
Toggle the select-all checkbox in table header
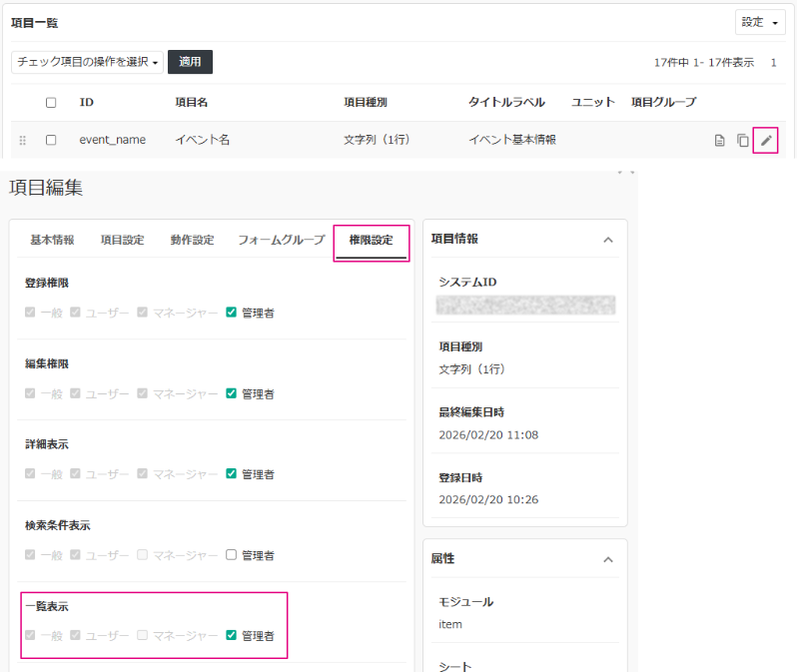click(51, 103)
